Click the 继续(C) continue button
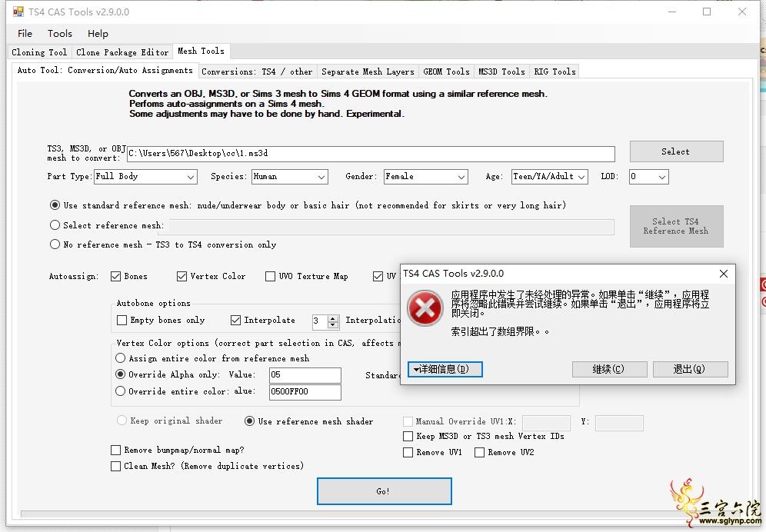766x532 pixels. [609, 369]
